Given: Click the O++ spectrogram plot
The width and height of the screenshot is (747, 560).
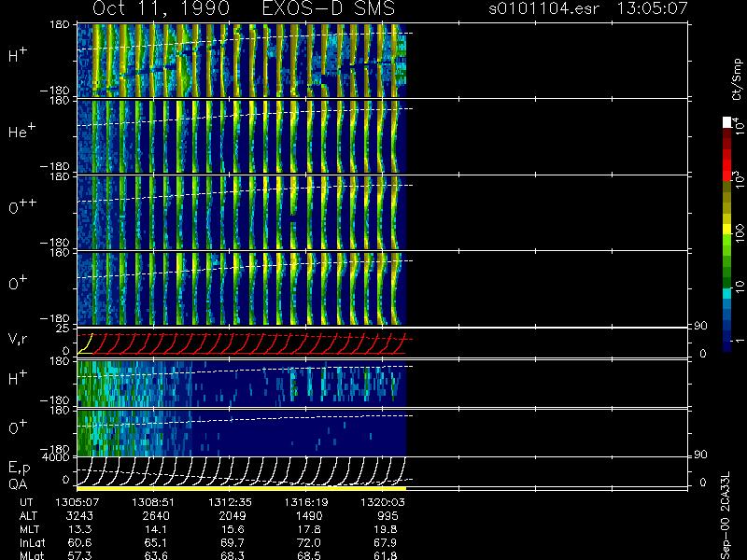Looking at the screenshot, I should click(x=242, y=213).
